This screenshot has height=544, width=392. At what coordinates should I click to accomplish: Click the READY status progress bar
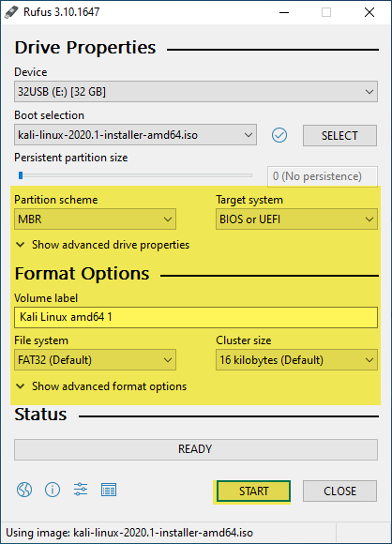coord(196,449)
